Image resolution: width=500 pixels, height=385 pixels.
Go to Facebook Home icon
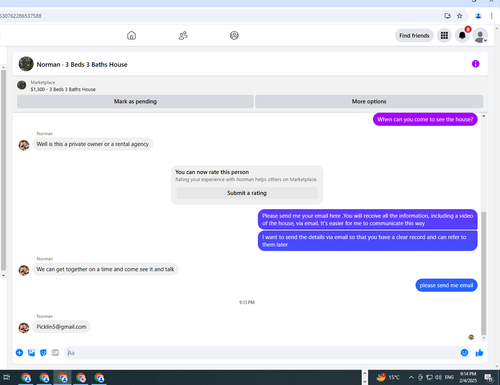tap(131, 35)
